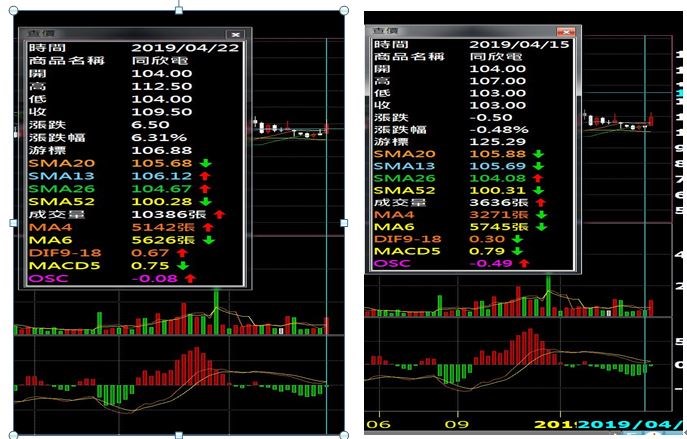Click the 商品名稱 value 同欣電 in 04/22 popup
Viewport: 687px width, 439px height.
(x=159, y=60)
